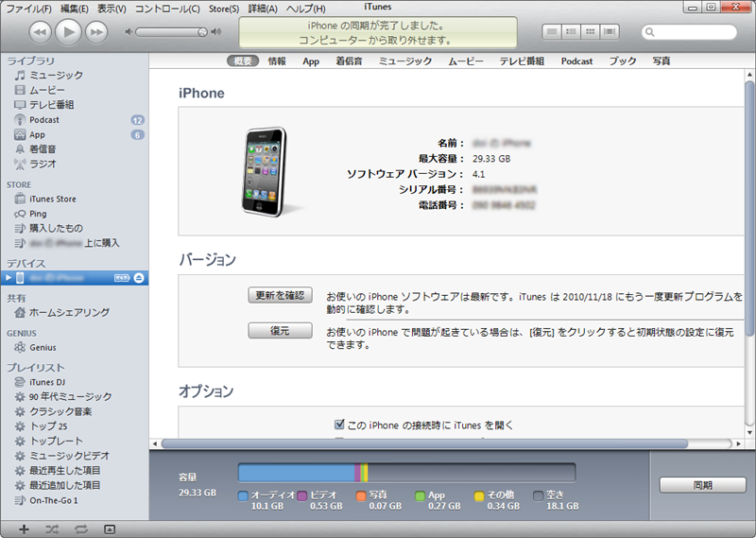
Task: Click the rewind previous track button
Action: coord(40,32)
